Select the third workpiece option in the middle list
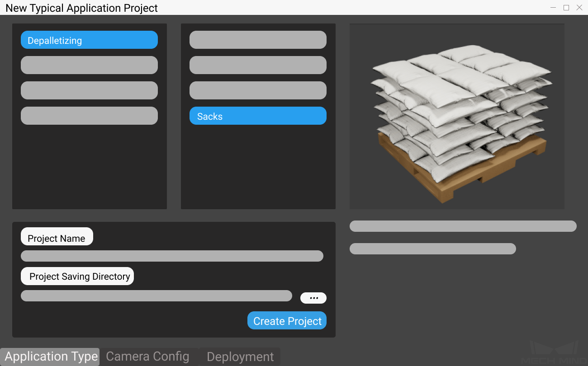Image resolution: width=588 pixels, height=366 pixels. [x=258, y=90]
